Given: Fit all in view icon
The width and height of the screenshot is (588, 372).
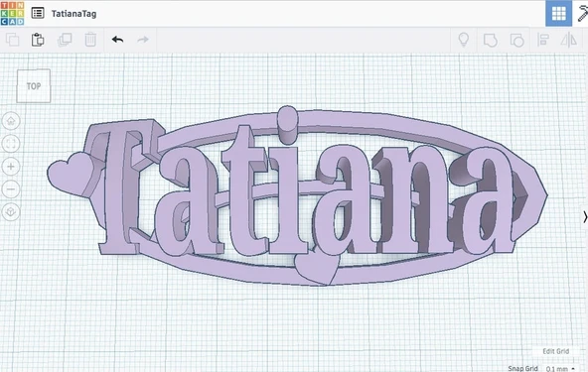Looking at the screenshot, I should coord(11,144).
